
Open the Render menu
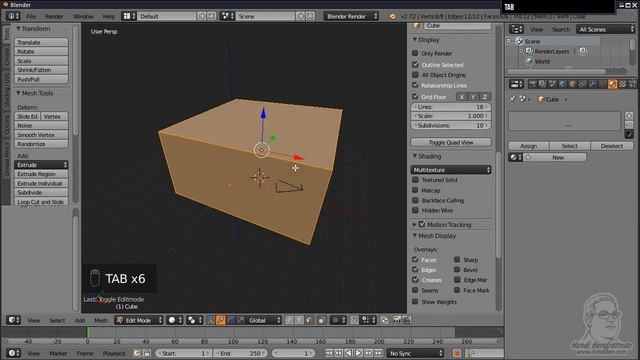54,16
